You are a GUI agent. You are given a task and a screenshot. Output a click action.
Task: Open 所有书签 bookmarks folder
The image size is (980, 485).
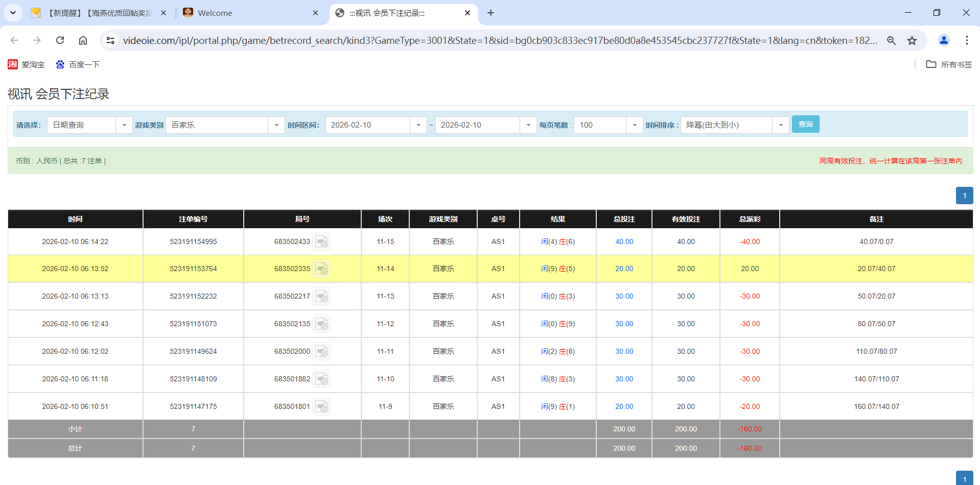point(932,64)
